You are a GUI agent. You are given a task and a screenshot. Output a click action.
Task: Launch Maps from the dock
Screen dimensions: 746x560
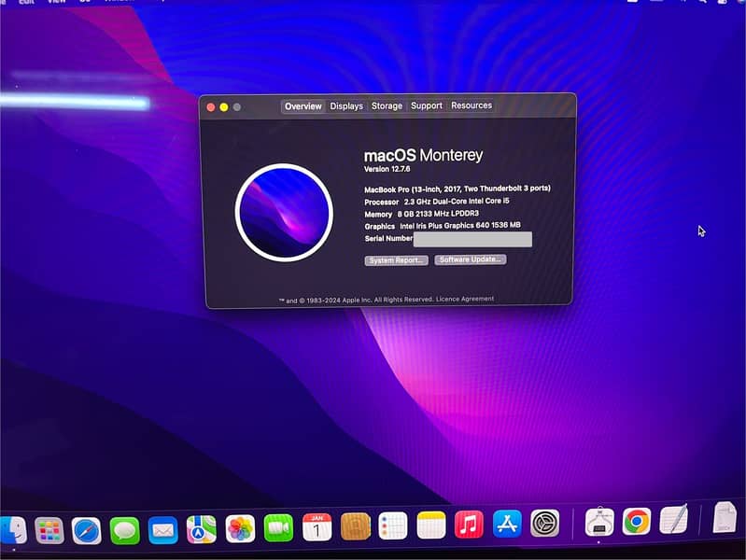pos(202,528)
